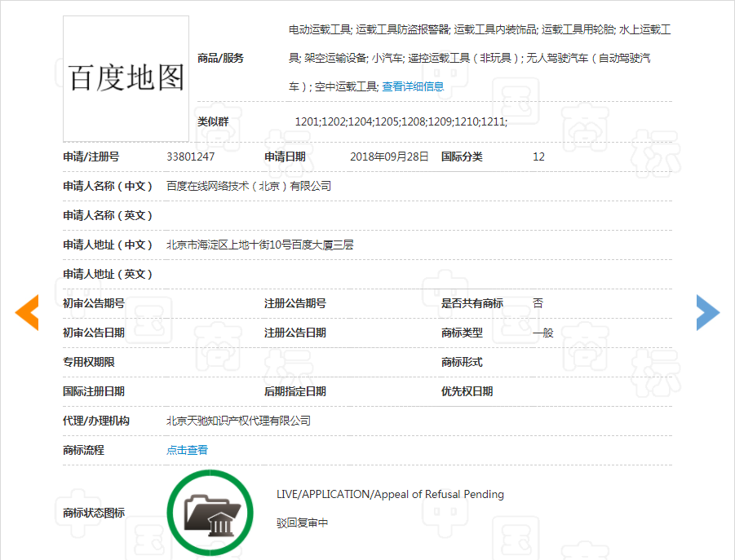Select applicant name 百度在线网络技术（北京）有限公司

249,186
